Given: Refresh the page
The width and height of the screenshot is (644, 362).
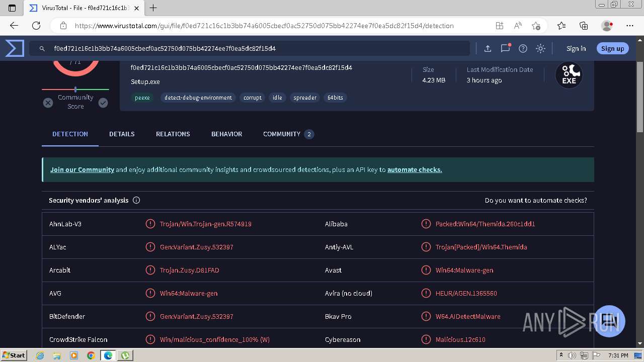Looking at the screenshot, I should 36,26.
